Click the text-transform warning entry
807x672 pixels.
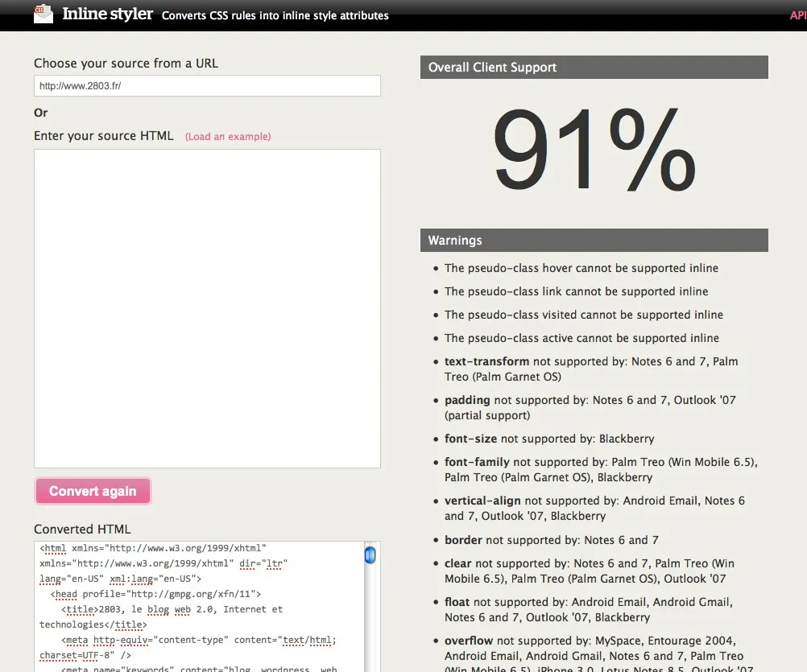[591, 369]
